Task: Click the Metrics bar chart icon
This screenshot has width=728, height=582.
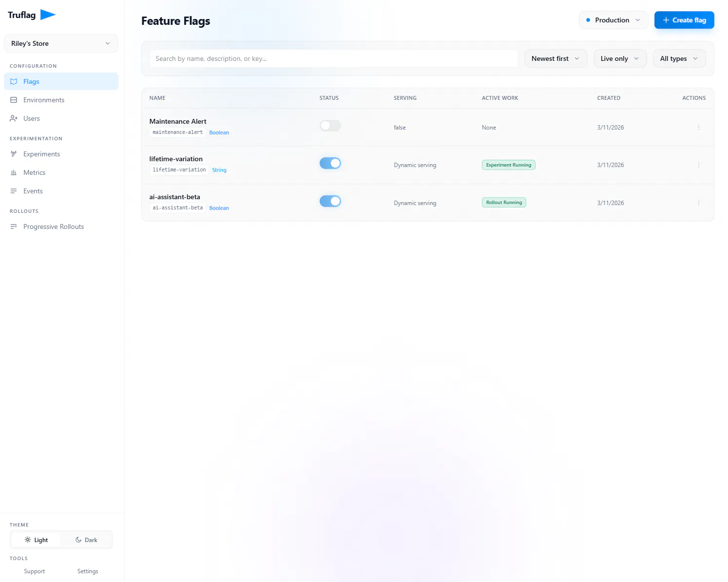Action: [x=14, y=172]
